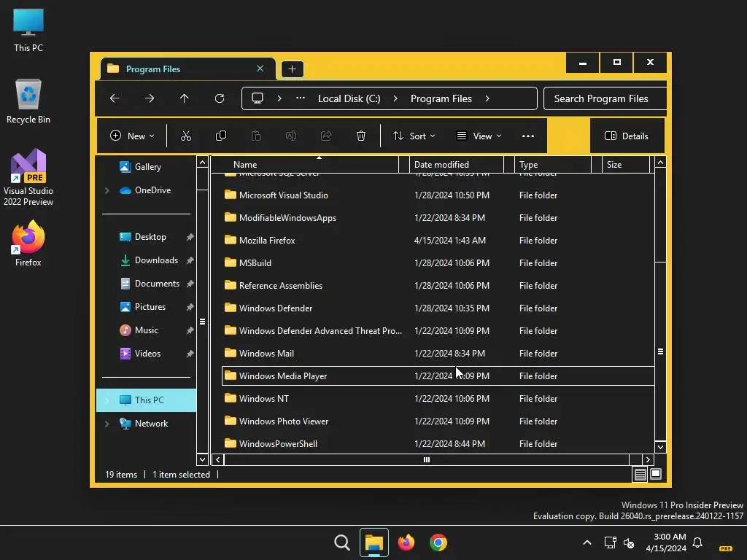The height and width of the screenshot is (560, 747).
Task: Click Local Disk (C:) breadcrumb
Action: 349,98
